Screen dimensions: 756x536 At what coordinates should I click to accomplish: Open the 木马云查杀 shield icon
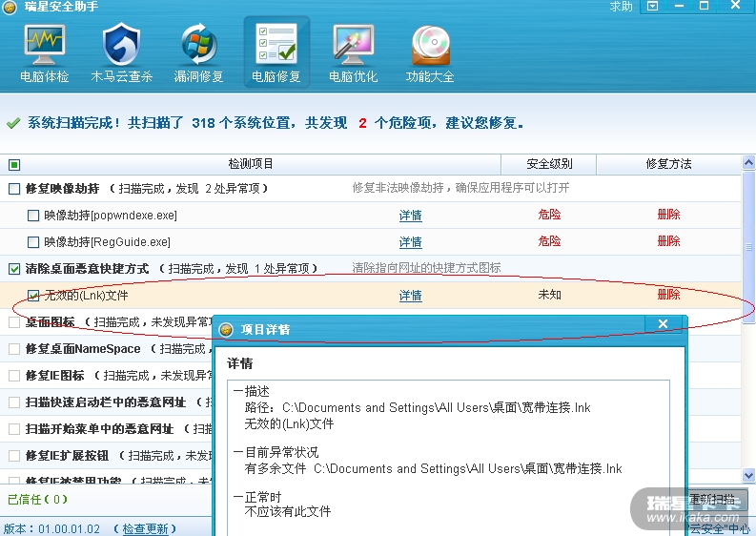pyautogui.click(x=121, y=53)
